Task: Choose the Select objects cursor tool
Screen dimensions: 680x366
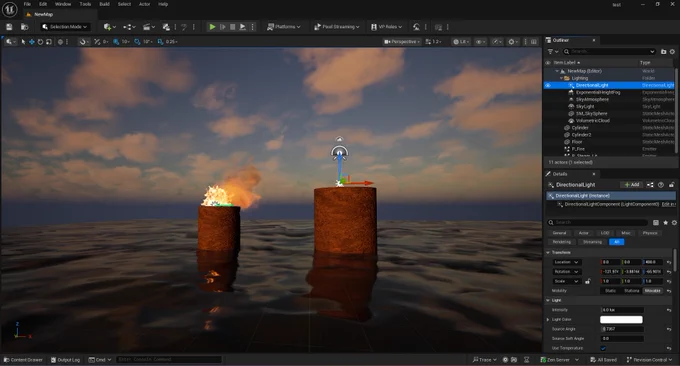Action: coord(23,42)
